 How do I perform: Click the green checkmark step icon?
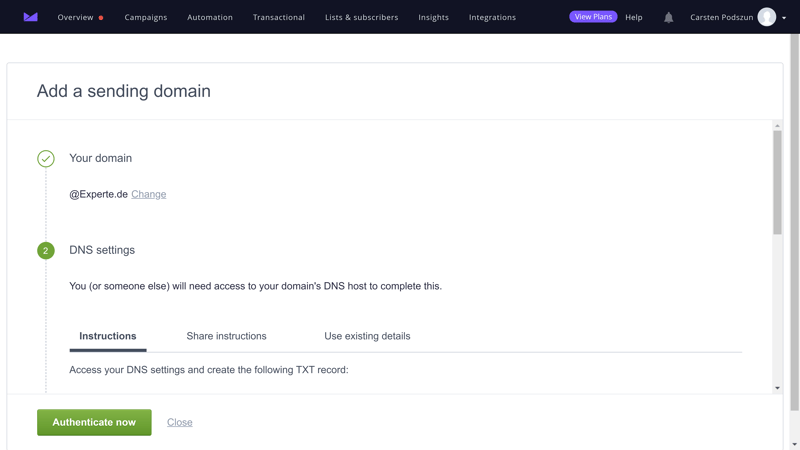[46, 158]
